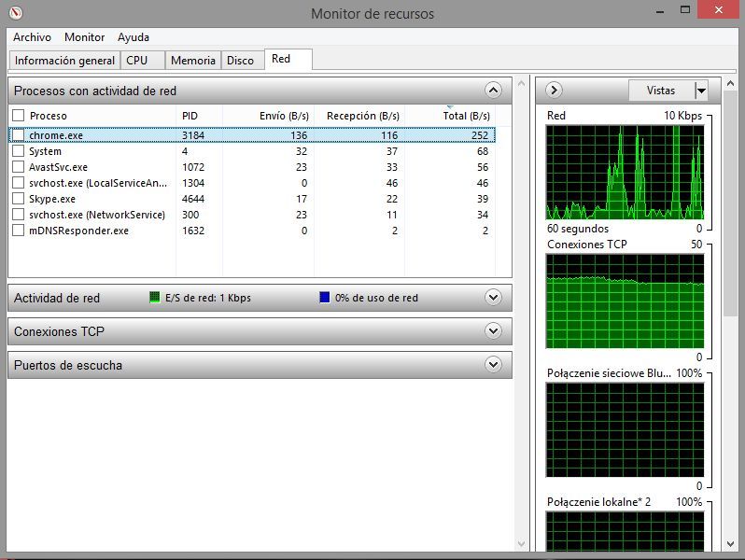This screenshot has height=560, width=745.
Task: Click the Połączenie sieciowe Blu... graph
Action: pyautogui.click(x=625, y=429)
